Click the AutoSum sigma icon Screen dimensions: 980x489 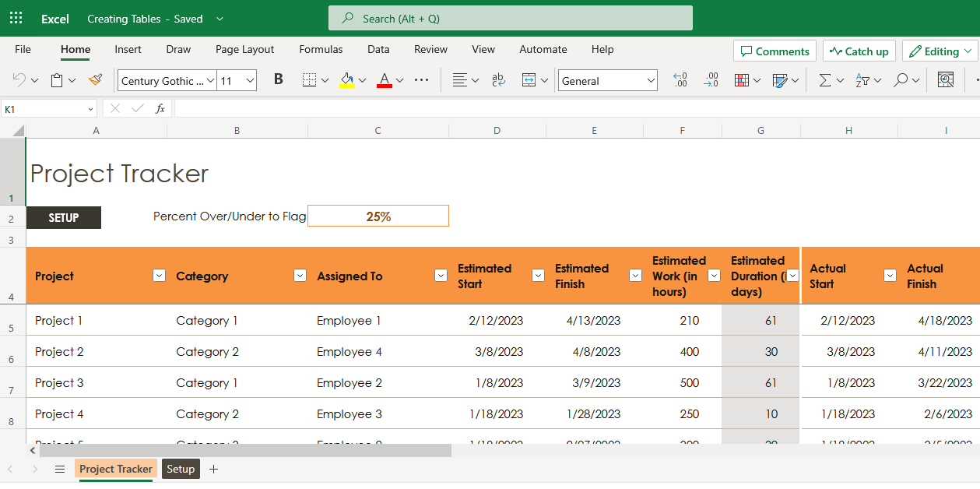tap(825, 80)
